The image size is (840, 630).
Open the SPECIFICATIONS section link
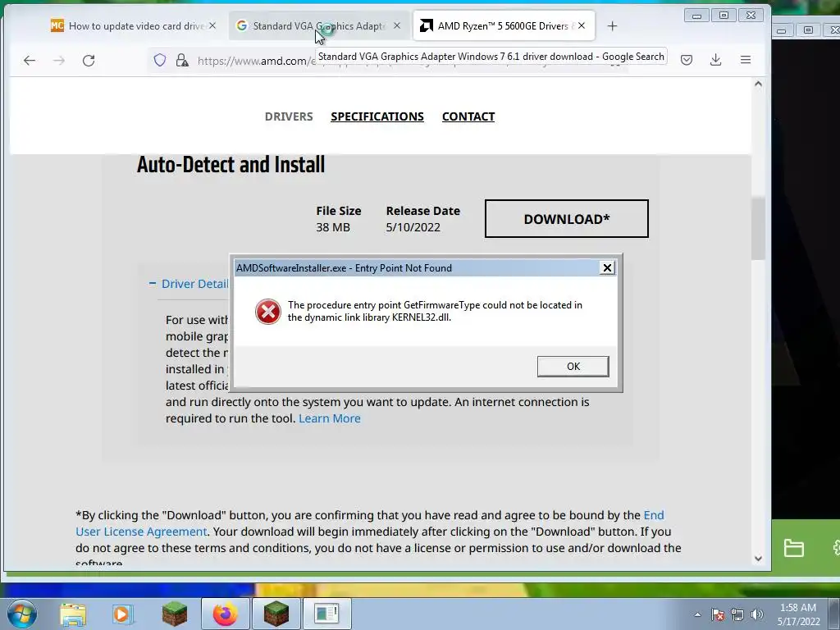pyautogui.click(x=377, y=116)
